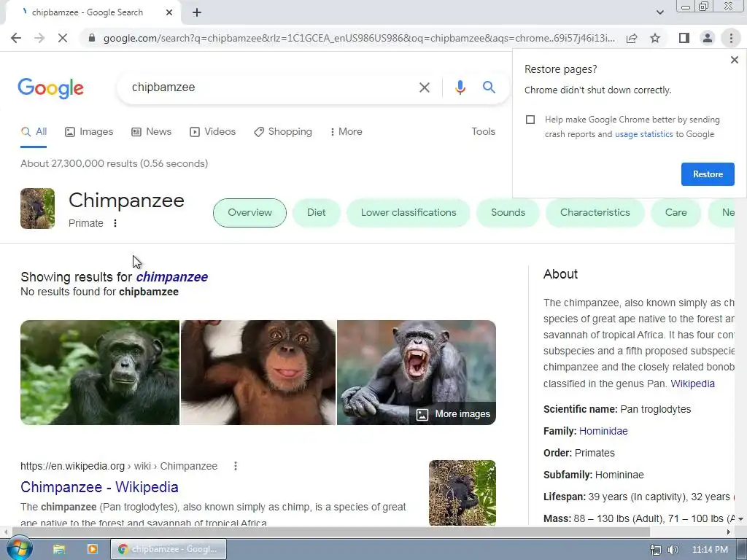Open a new tab with plus button

(x=197, y=12)
